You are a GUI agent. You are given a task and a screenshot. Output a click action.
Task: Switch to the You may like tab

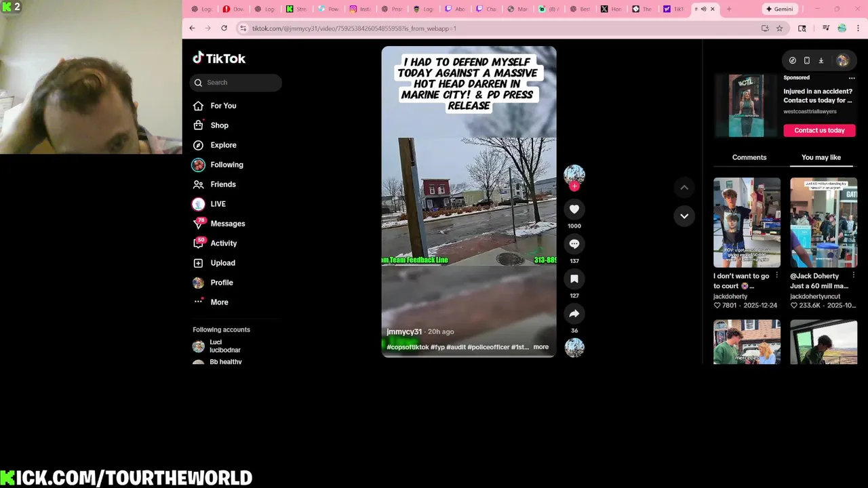click(x=821, y=157)
